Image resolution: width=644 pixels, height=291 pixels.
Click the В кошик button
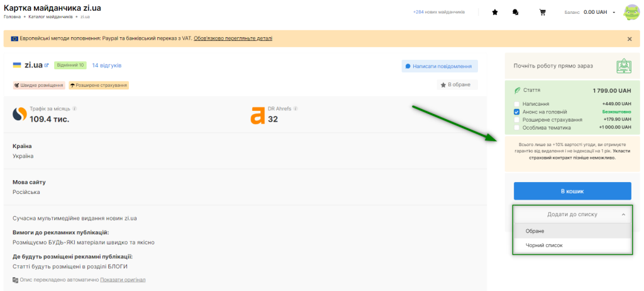click(572, 191)
